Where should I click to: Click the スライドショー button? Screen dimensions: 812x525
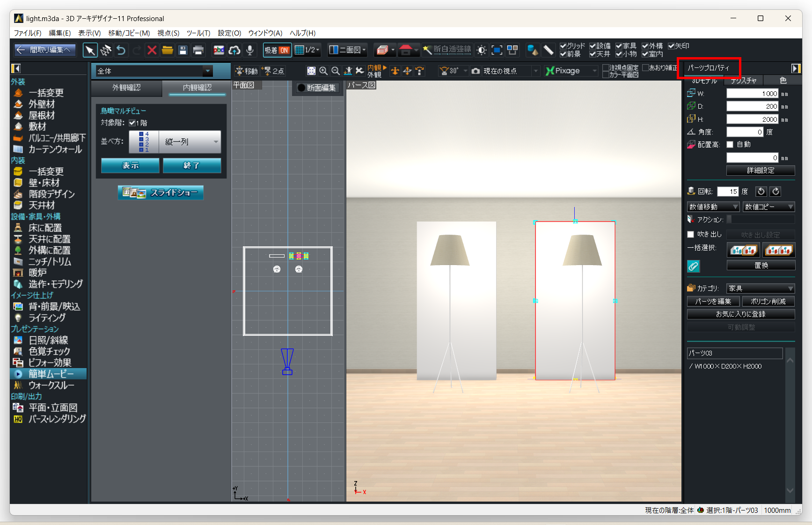pyautogui.click(x=161, y=192)
